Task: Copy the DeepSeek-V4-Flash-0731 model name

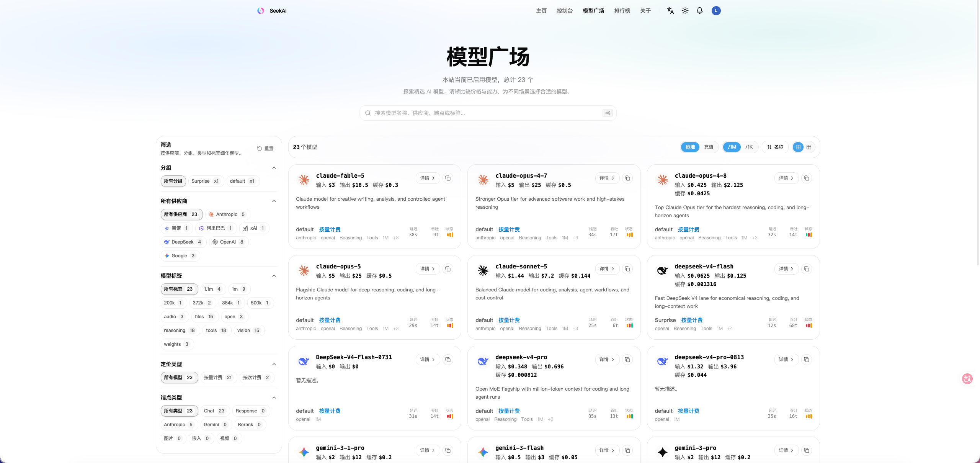Action: [x=448, y=360]
